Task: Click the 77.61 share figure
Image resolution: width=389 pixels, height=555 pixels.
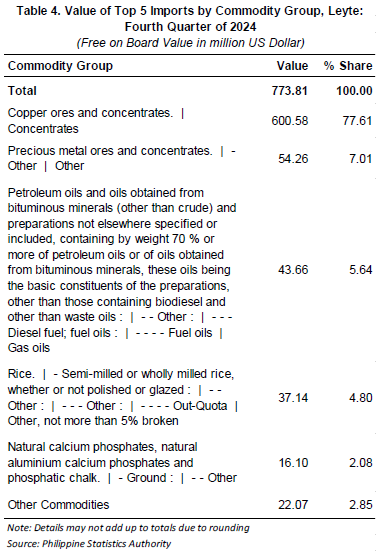Action: [x=357, y=121]
